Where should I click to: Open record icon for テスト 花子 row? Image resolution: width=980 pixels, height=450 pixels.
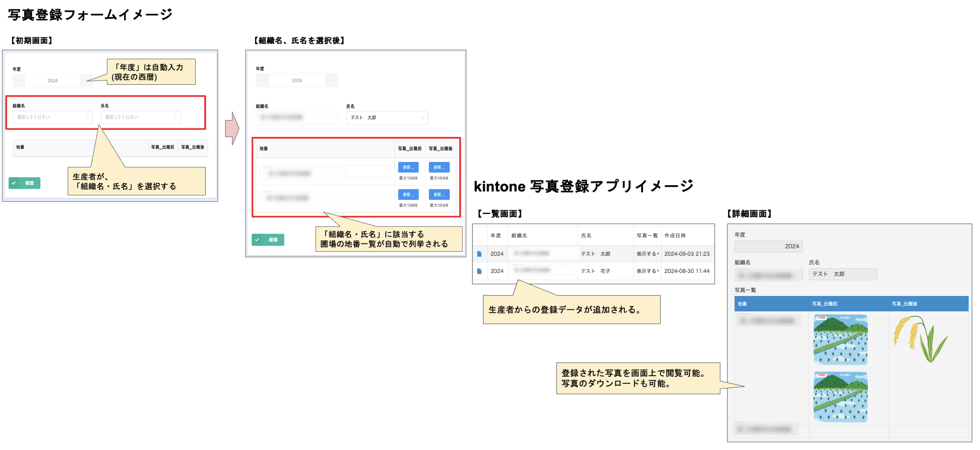coord(479,271)
